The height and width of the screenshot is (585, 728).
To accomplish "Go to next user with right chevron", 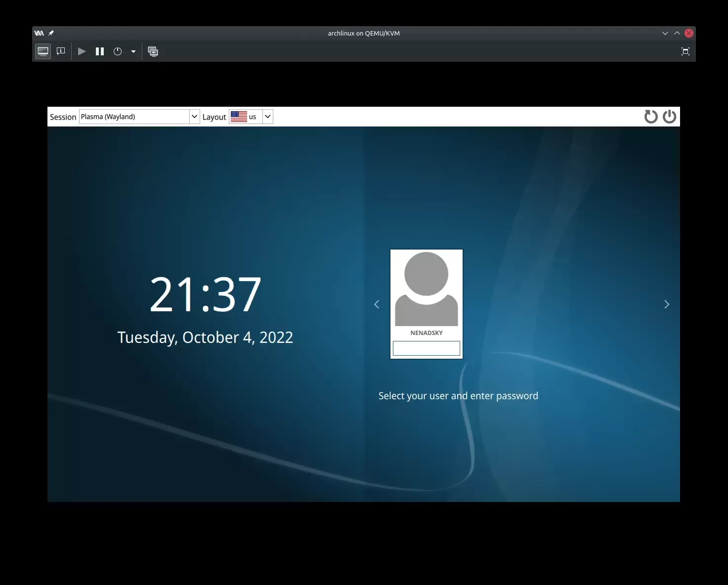I will [x=666, y=304].
